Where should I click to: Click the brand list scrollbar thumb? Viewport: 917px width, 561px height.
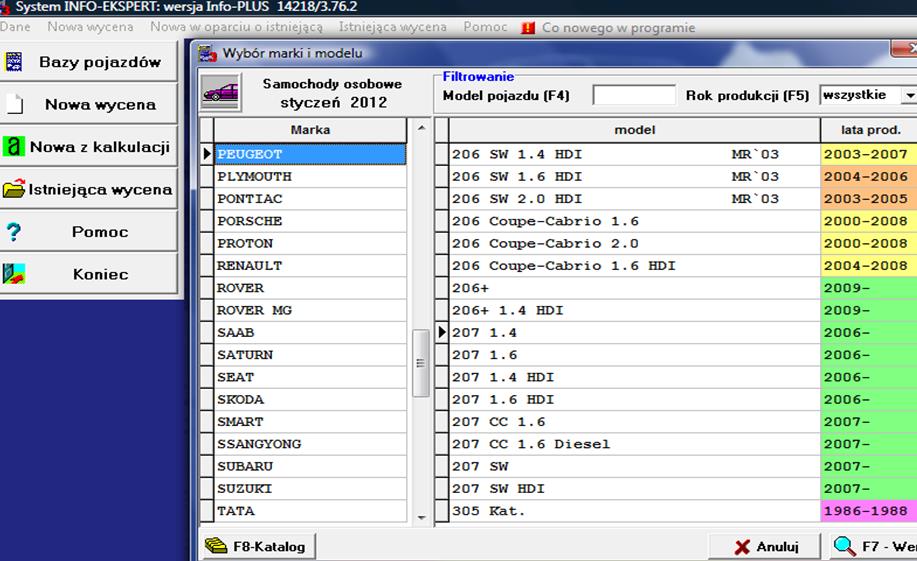click(x=420, y=363)
